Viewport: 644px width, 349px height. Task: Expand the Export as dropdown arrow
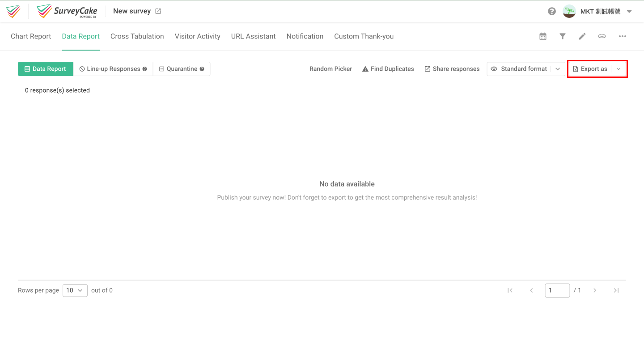click(619, 69)
